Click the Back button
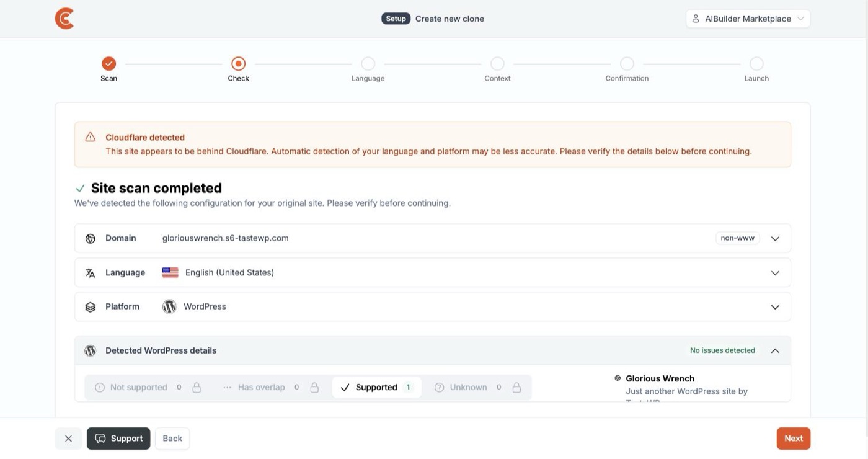 click(x=172, y=439)
